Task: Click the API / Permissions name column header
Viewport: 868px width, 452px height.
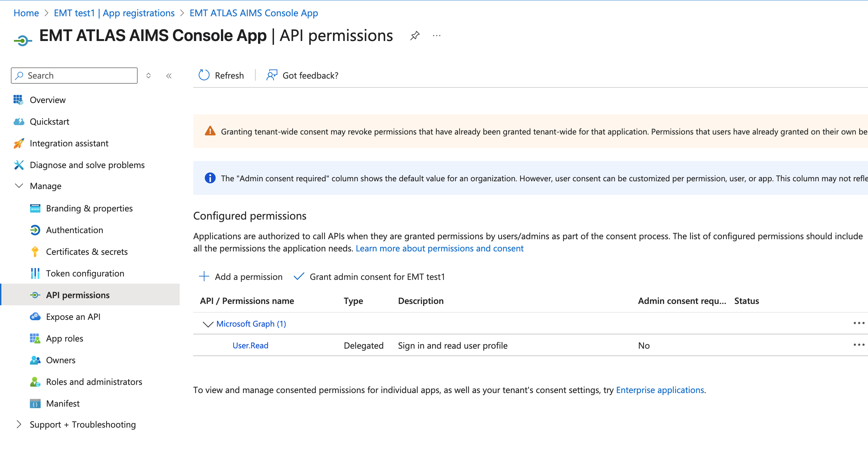Action: (247, 301)
